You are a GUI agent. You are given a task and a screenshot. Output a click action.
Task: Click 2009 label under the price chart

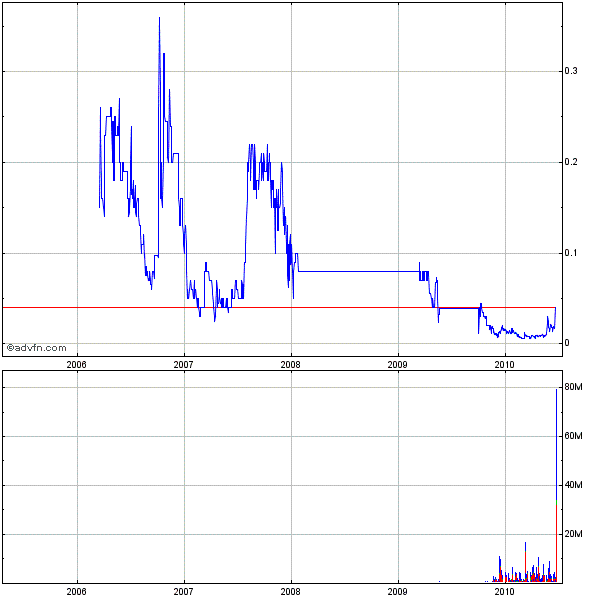pyautogui.click(x=398, y=365)
